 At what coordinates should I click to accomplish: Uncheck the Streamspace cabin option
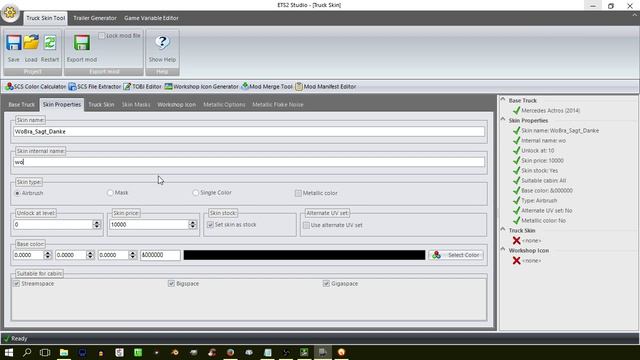pyautogui.click(x=17, y=284)
